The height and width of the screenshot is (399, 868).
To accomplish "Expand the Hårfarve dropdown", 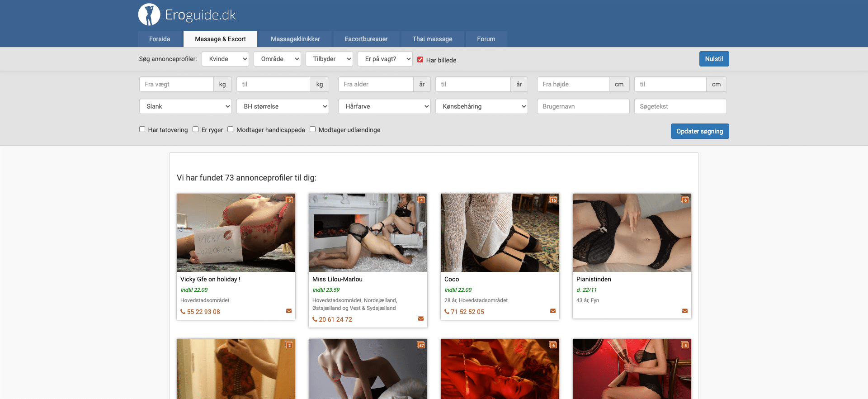I will point(384,106).
